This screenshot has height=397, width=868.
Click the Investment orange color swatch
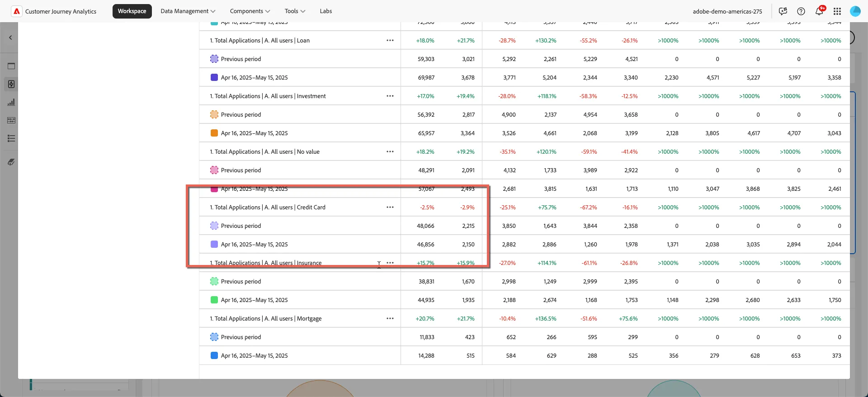click(214, 133)
